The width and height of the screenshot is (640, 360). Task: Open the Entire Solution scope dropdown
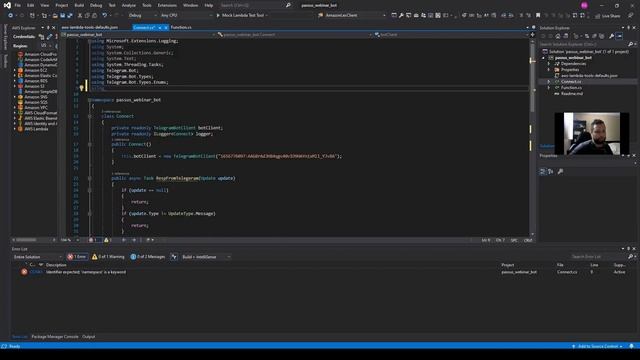click(x=38, y=257)
